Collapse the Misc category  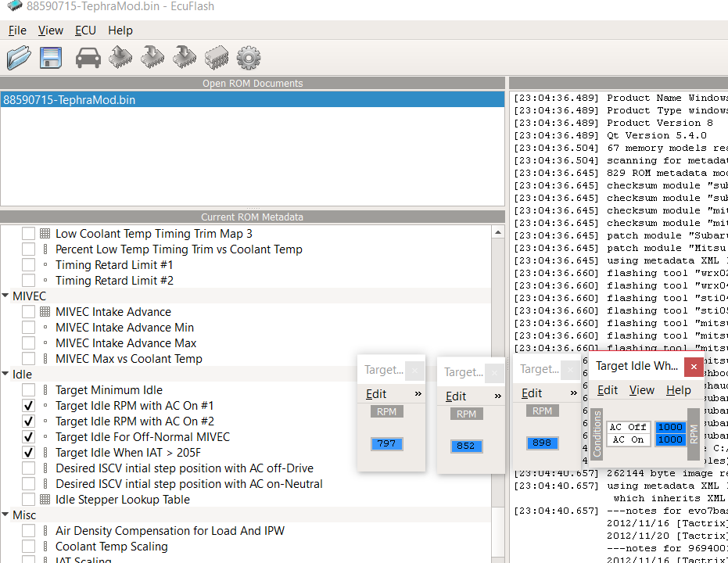pyautogui.click(x=5, y=515)
